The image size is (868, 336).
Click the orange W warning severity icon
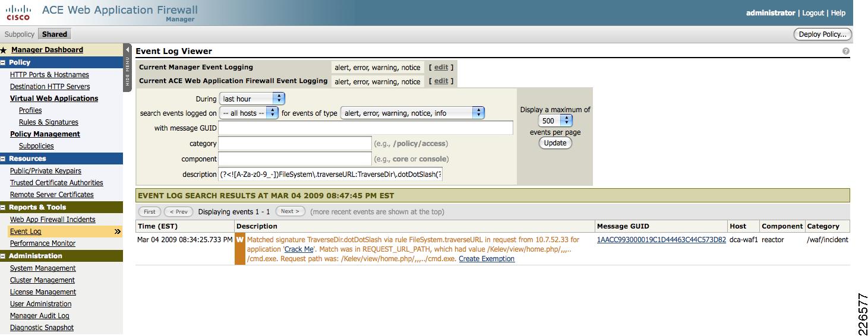click(x=240, y=249)
